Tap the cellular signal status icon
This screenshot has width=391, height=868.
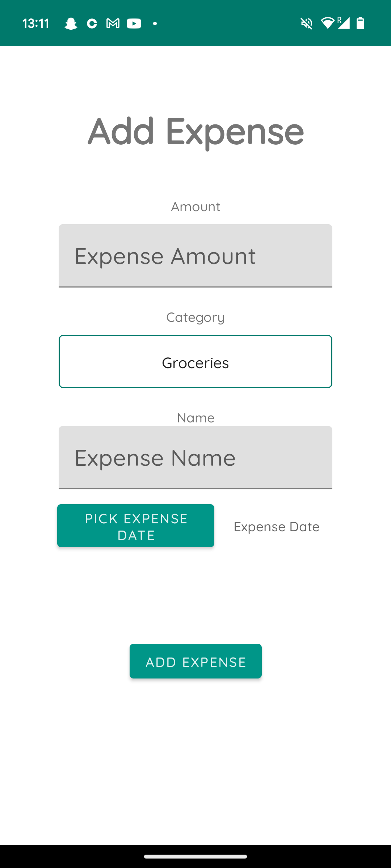(x=344, y=23)
